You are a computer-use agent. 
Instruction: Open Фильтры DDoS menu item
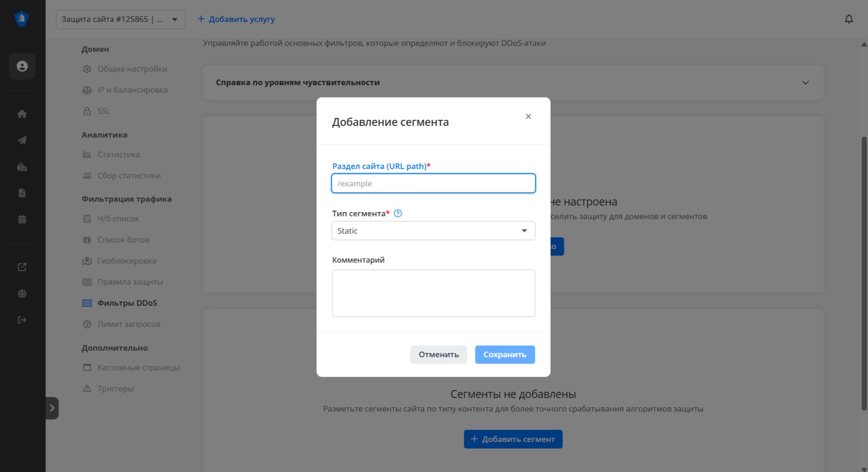coord(127,303)
